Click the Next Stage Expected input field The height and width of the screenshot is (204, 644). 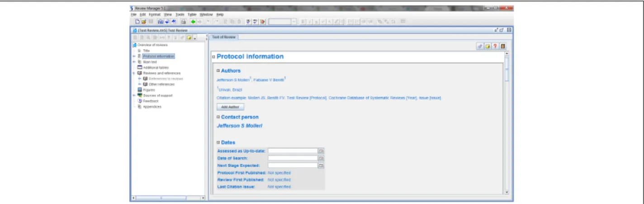pyautogui.click(x=293, y=166)
